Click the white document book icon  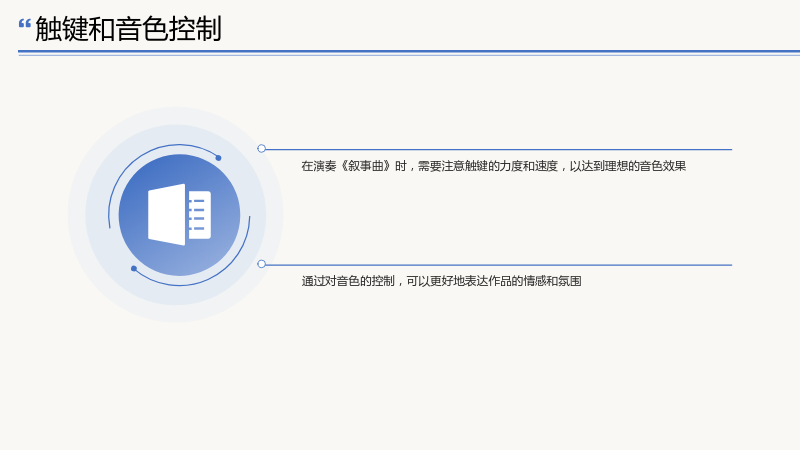(179, 215)
